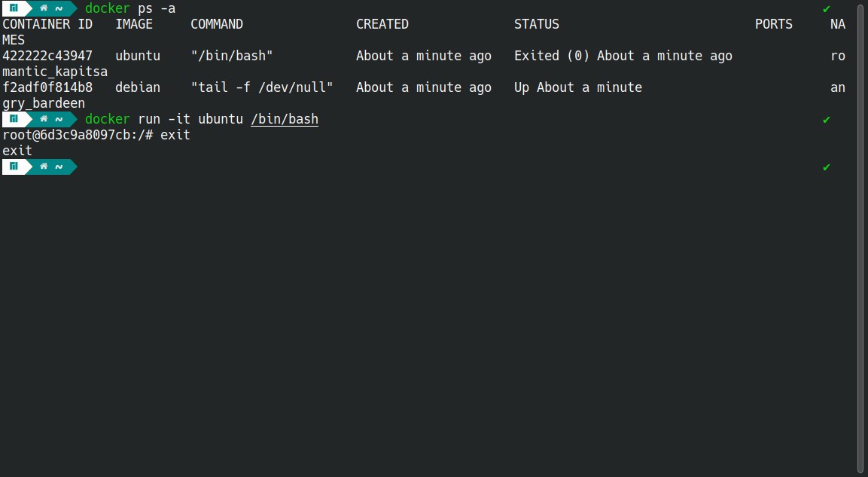Click the debian image name in the table
Viewport: 868px width, 477px height.
coord(138,87)
